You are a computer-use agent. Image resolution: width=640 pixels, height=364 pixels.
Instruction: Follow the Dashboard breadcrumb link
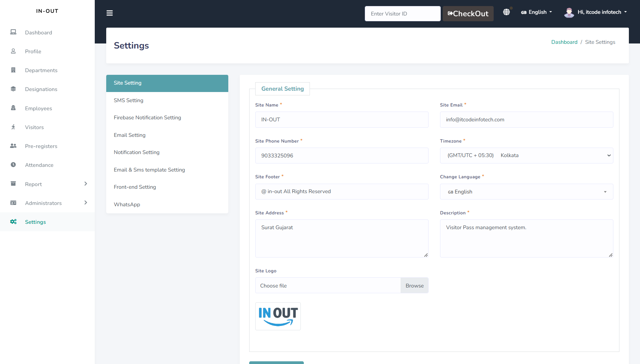click(x=564, y=42)
